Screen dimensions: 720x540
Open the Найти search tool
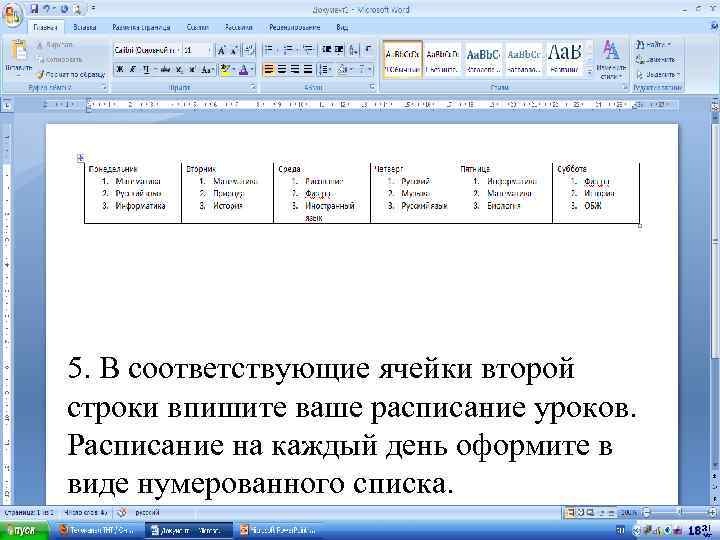(x=654, y=45)
